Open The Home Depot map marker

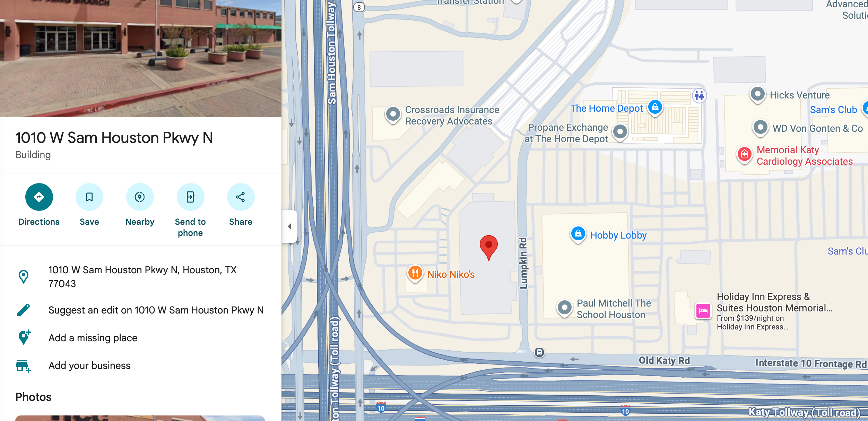[x=655, y=108]
